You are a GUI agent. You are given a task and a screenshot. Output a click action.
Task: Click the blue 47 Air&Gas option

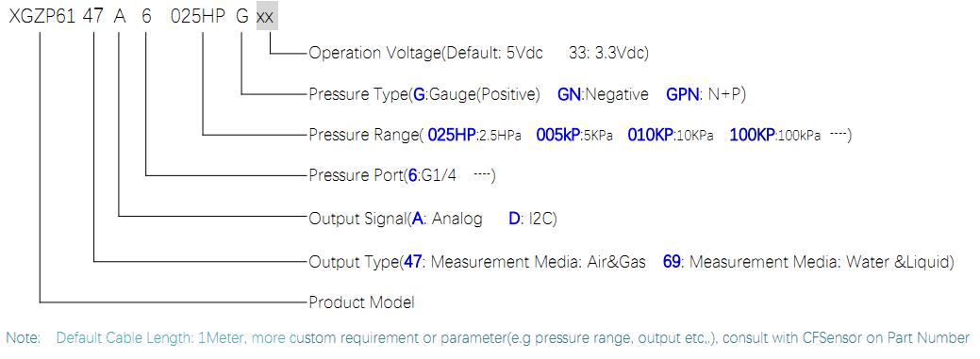point(412,262)
